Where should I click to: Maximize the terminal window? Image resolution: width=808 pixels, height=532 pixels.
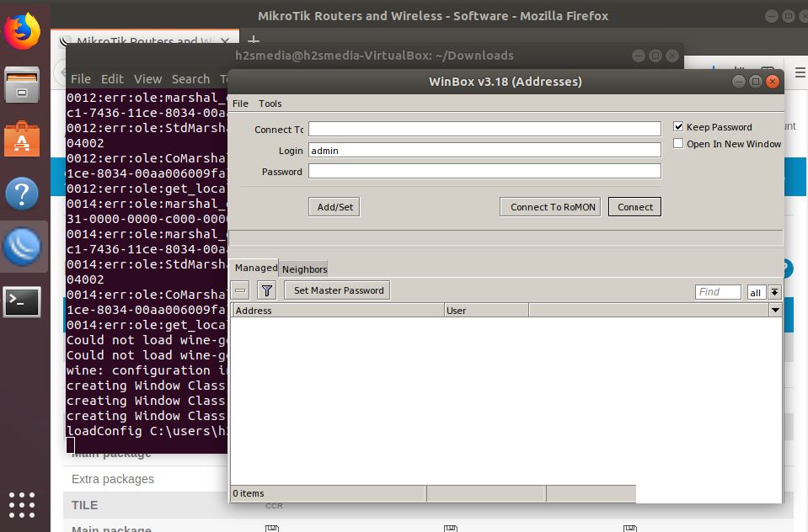tap(655, 56)
